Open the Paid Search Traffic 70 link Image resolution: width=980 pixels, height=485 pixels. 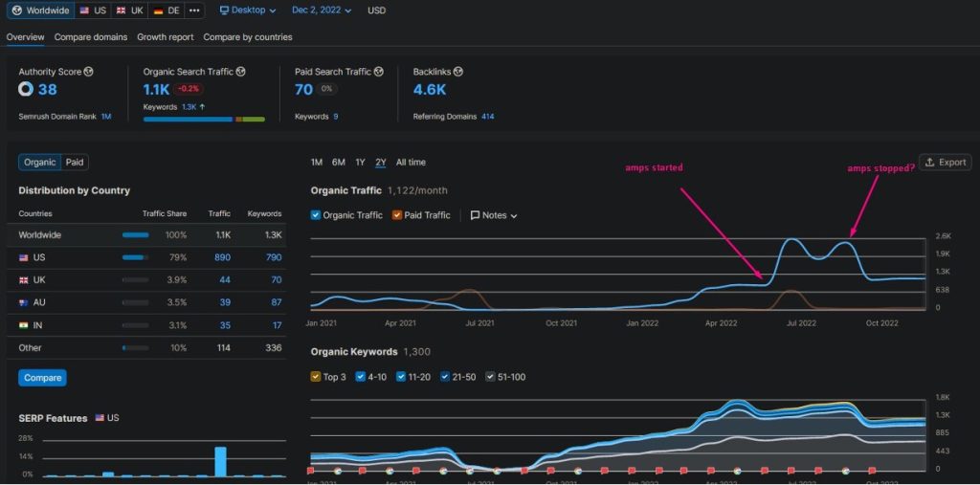pyautogui.click(x=303, y=89)
